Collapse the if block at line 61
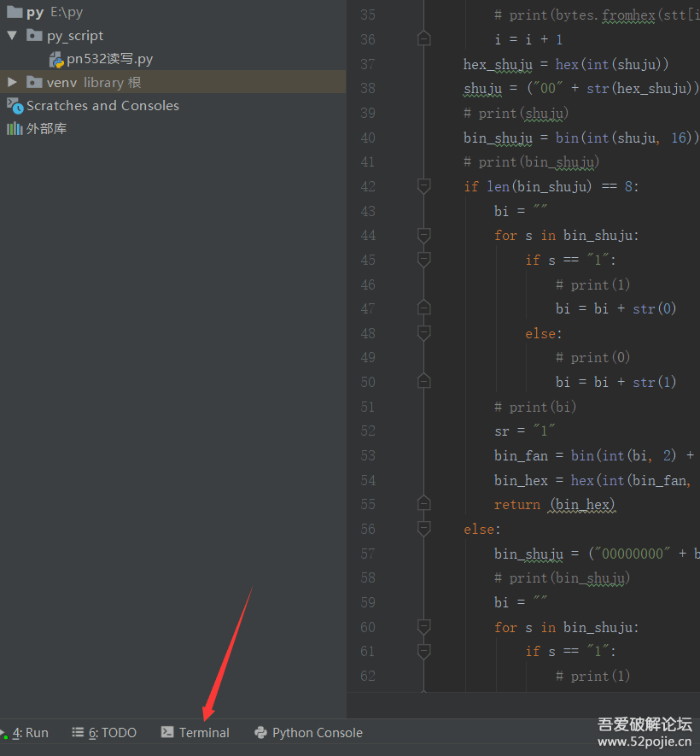 pyautogui.click(x=424, y=652)
